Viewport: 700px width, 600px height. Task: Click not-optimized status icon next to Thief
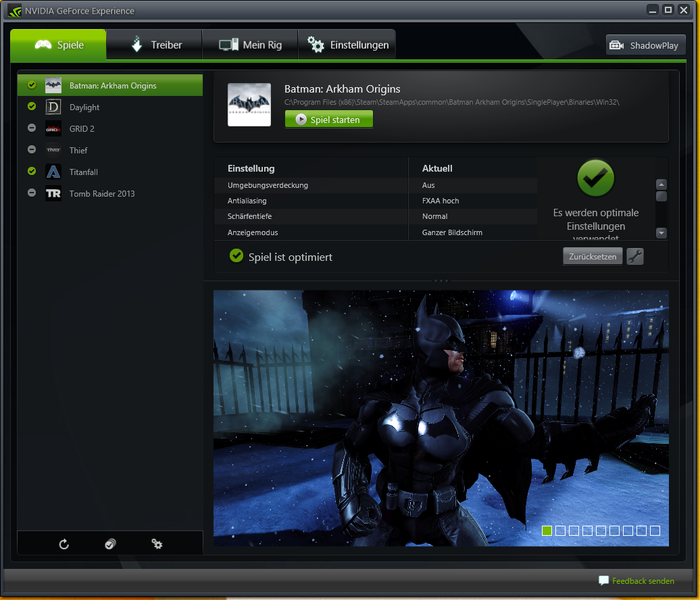point(32,149)
